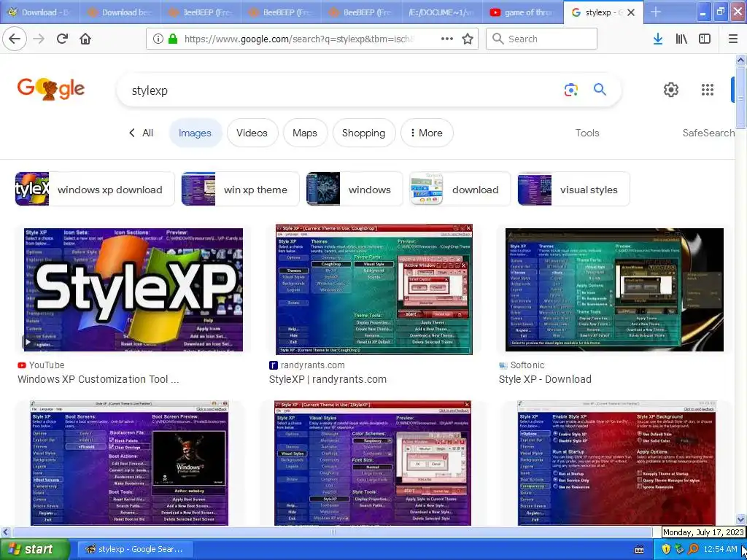Switch to Maps results
747x560 pixels.
click(x=305, y=133)
